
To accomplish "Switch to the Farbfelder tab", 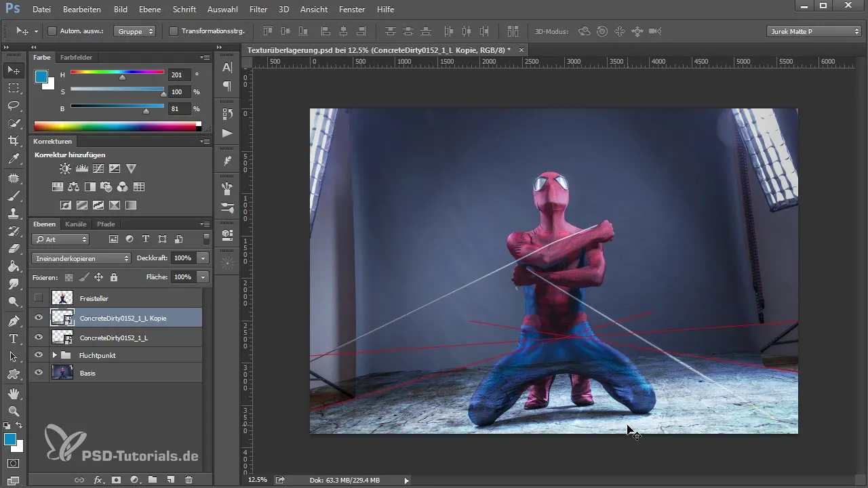I will (x=77, y=58).
